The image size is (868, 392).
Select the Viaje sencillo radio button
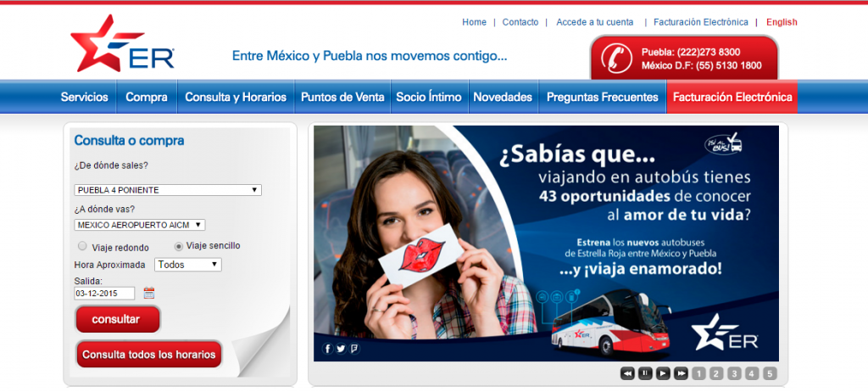(179, 245)
